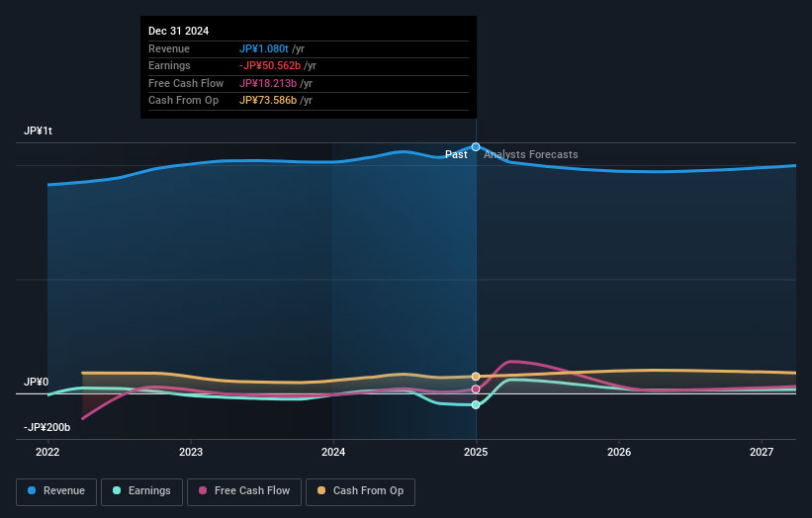The image size is (812, 518).
Task: Click the JP¥1.080t revenue value
Action: 264,48
